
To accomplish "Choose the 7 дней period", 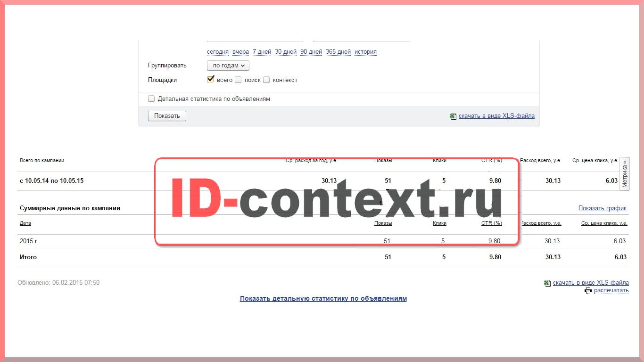I will coord(262,52).
